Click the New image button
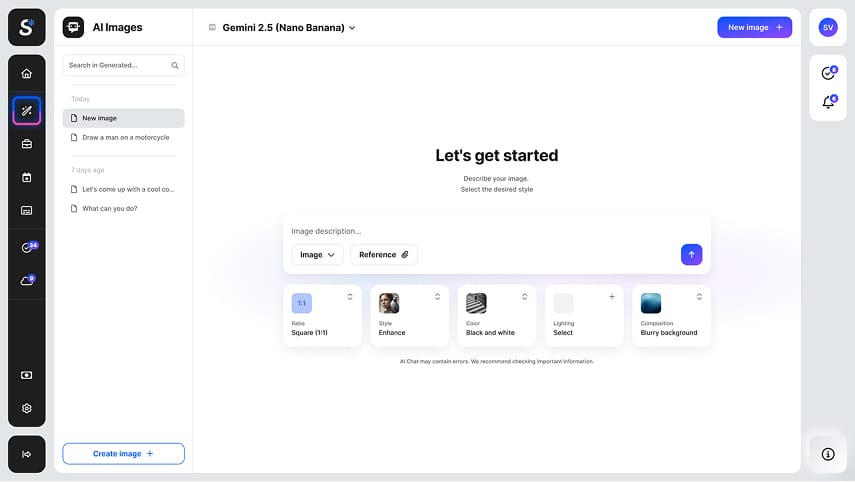The width and height of the screenshot is (855, 482). (754, 27)
